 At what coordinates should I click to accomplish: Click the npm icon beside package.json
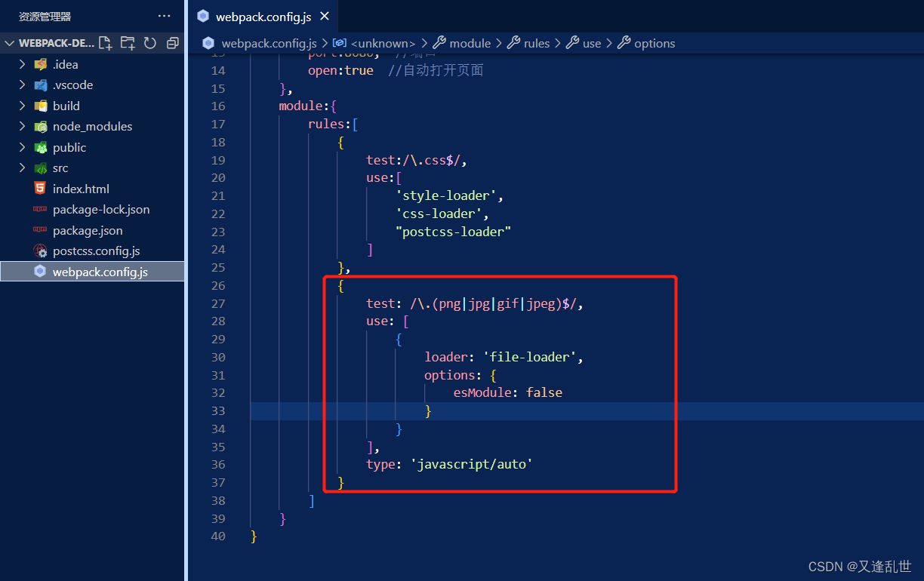(x=40, y=230)
